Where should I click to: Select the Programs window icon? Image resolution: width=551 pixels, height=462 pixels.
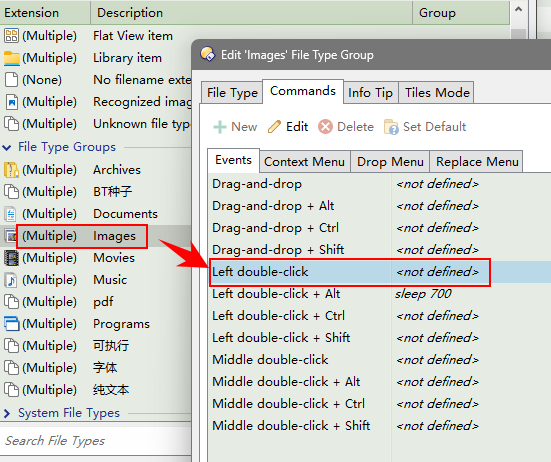(11, 324)
